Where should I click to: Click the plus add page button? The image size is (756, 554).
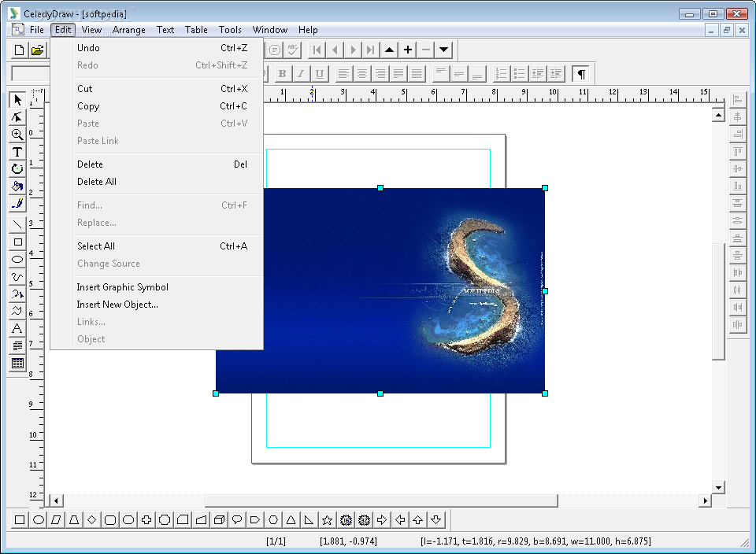[408, 50]
